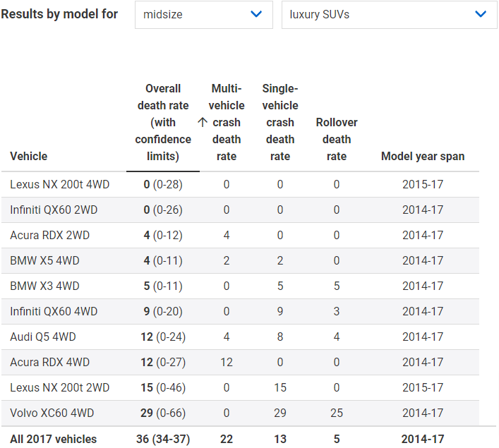The height and width of the screenshot is (448, 499).
Task: Click overall death rate 4 (0-11) cell
Action: [x=163, y=260]
